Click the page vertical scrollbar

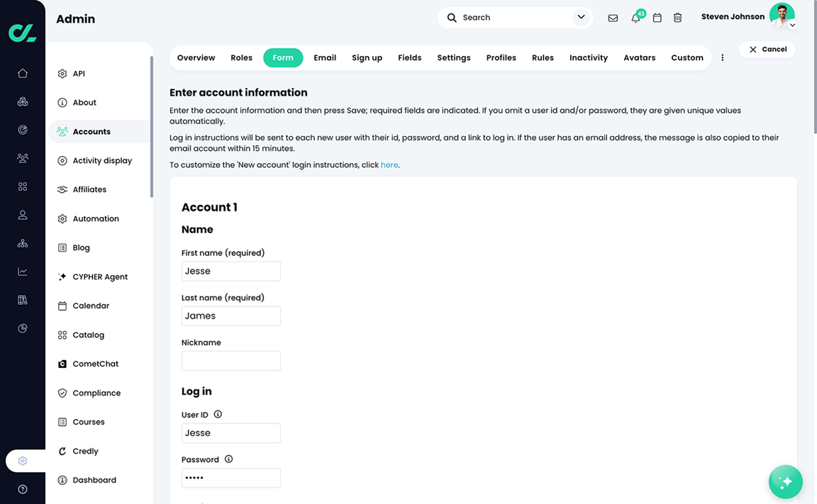(815, 67)
